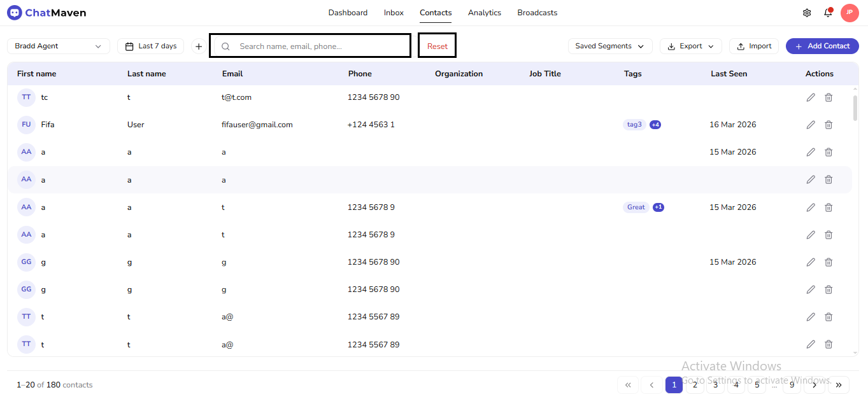Switch to the Analytics tab
This screenshot has height=404, width=868.
[484, 12]
